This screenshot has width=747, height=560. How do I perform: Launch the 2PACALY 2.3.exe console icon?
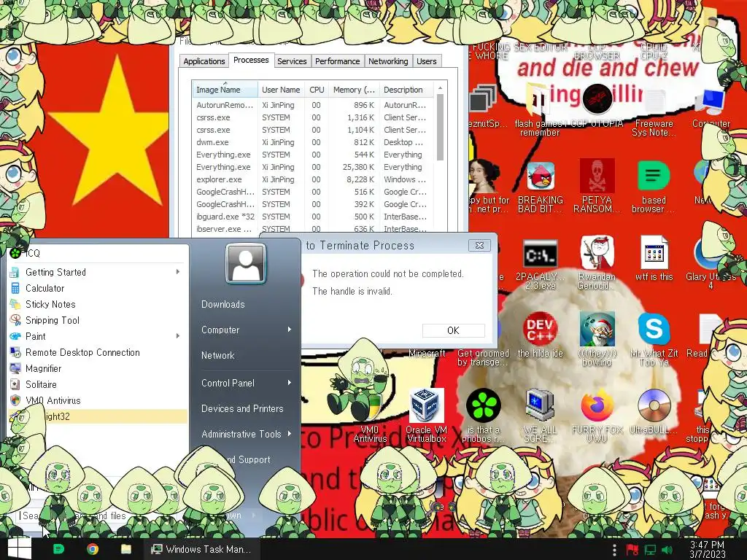point(541,254)
